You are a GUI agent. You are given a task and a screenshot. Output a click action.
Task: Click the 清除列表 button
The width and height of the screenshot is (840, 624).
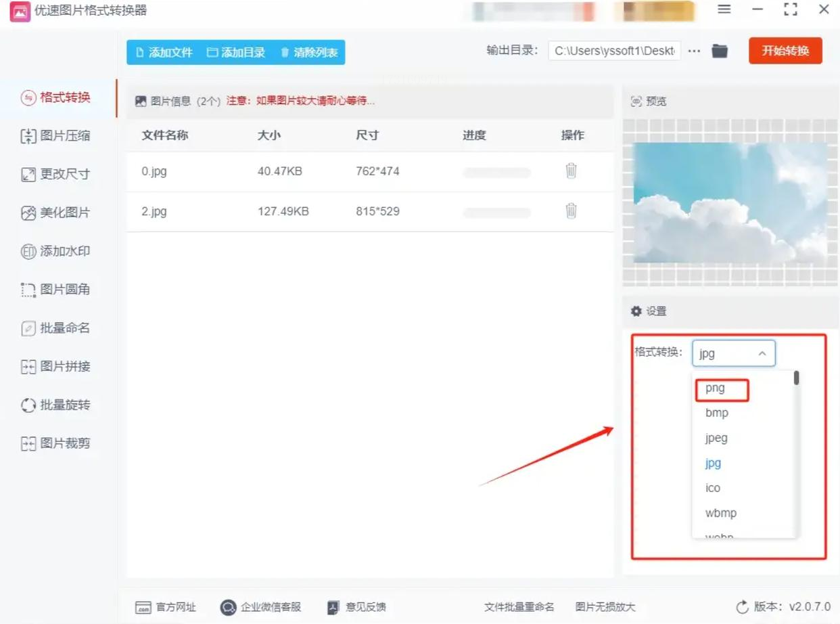click(309, 52)
